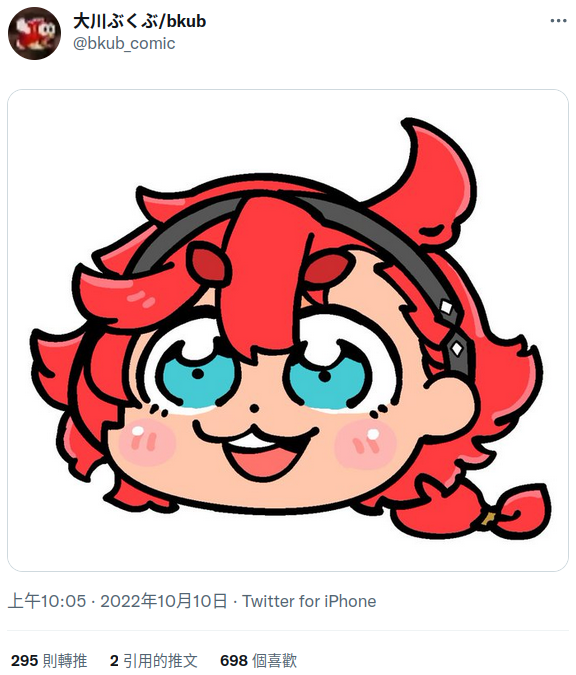Open the three-dot more options menu

coord(558,21)
